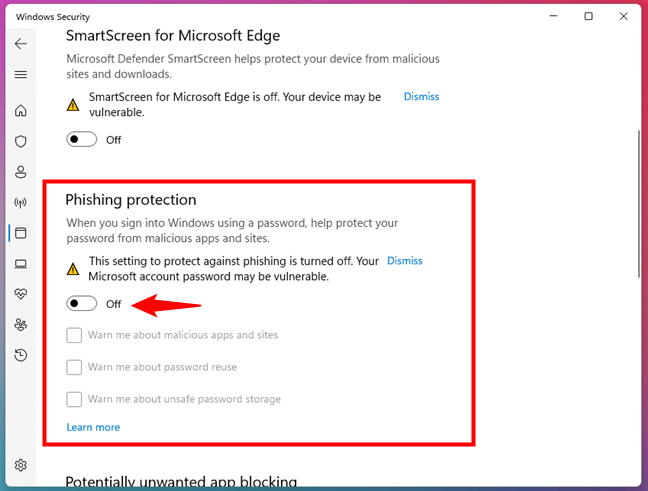Check Warn me about unsafe password storage
The image size is (648, 491).
pyautogui.click(x=74, y=399)
